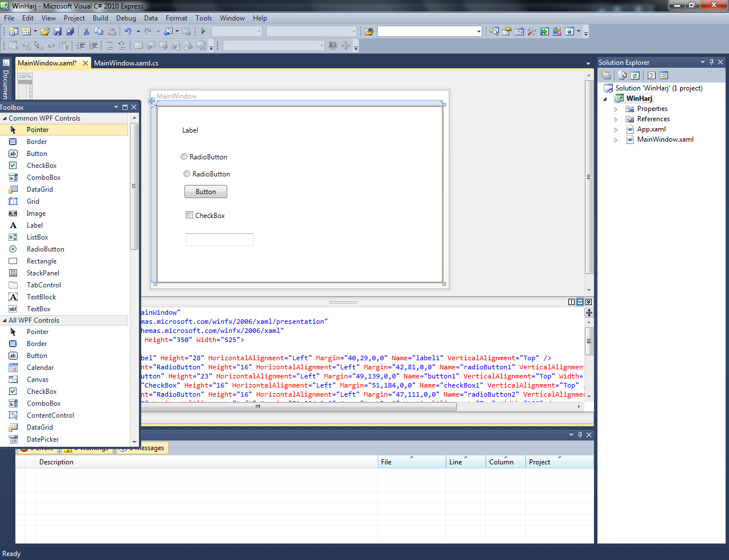
Task: Click the New Project toolbar icon
Action: (x=13, y=31)
